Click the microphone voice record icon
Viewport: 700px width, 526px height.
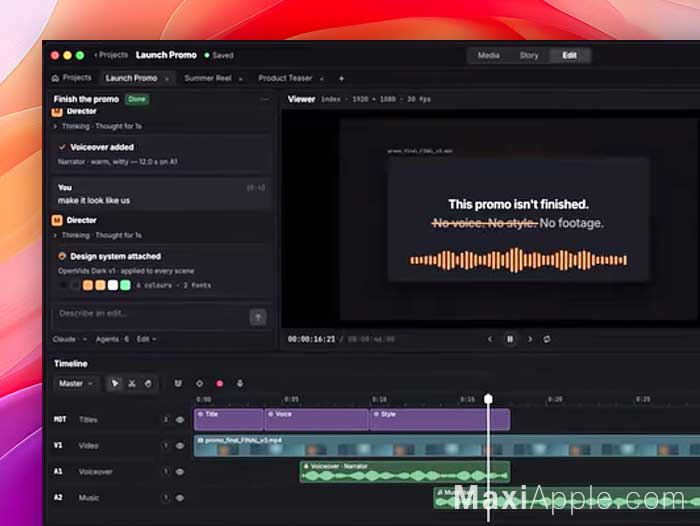240,384
